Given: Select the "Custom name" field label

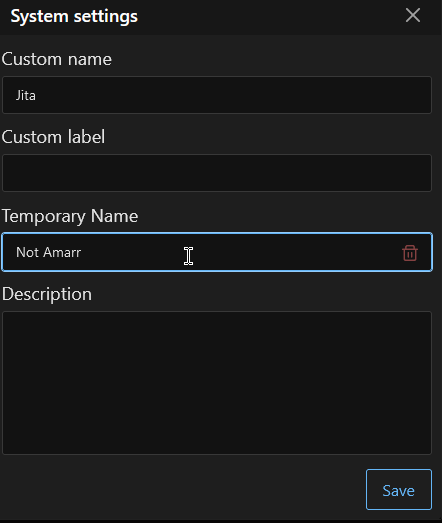Looking at the screenshot, I should (57, 59).
